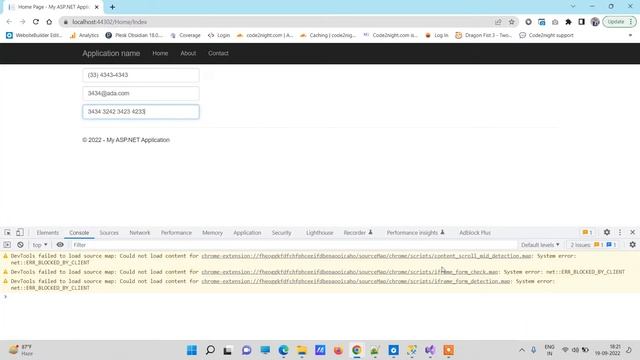The height and width of the screenshot is (360, 640).
Task: Switch to the Network tab
Action: point(140,233)
